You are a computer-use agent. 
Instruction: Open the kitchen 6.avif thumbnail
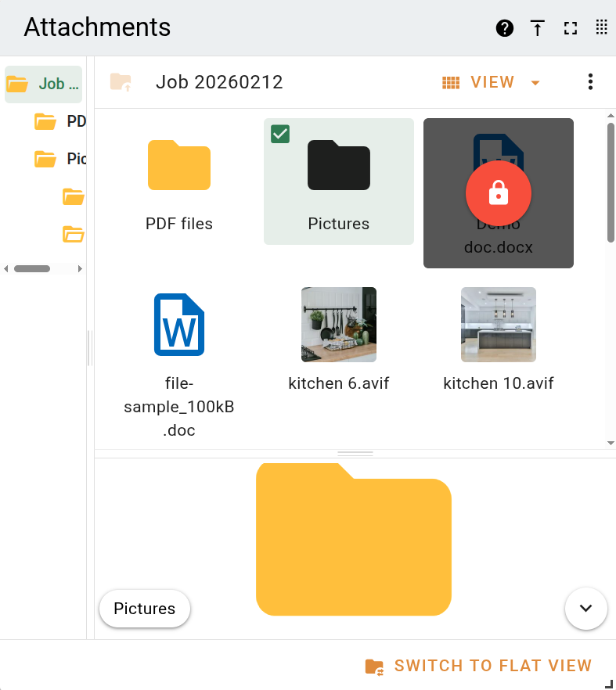tap(339, 325)
